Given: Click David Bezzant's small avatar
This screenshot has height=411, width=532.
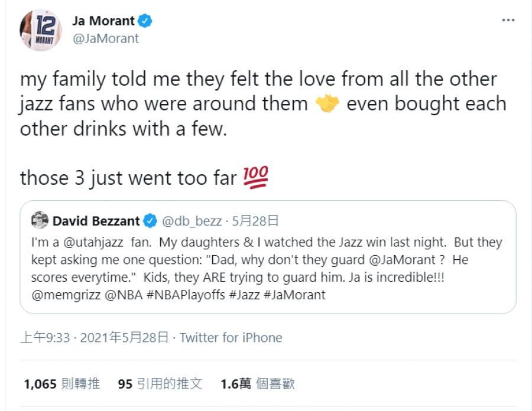Looking at the screenshot, I should (x=40, y=221).
